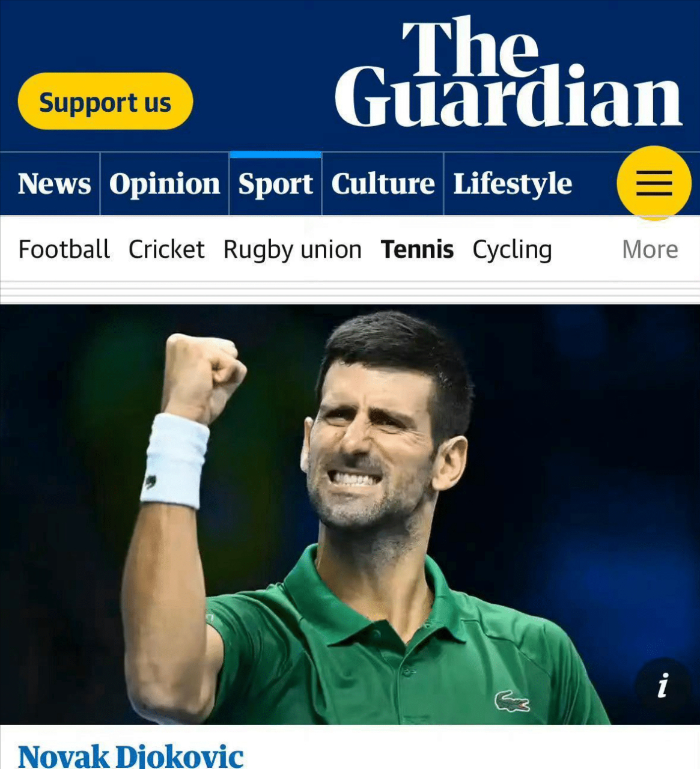Click the Support us button
Screen dimensions: 700x769
click(105, 102)
